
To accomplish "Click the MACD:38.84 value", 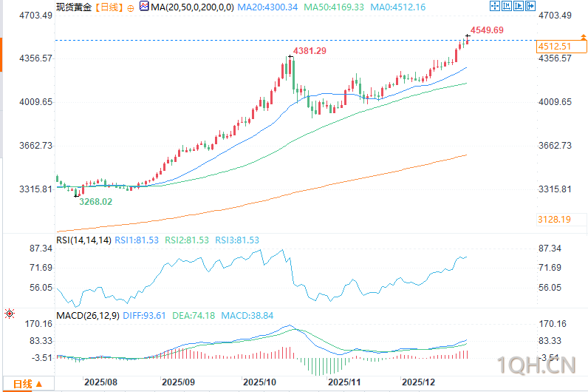I will click(x=247, y=316).
